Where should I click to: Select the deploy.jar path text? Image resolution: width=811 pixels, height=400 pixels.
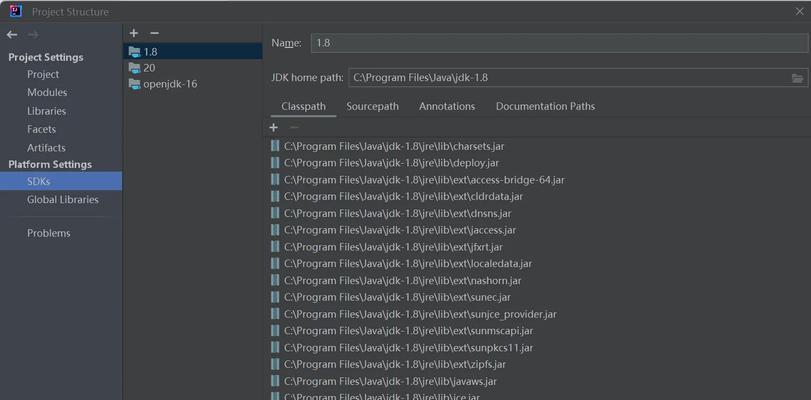(392, 163)
